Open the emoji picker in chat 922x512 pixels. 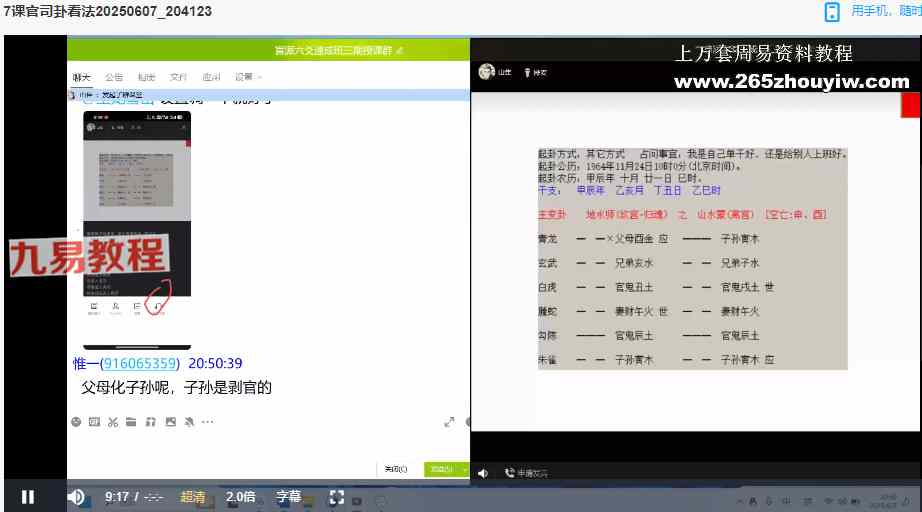76,422
